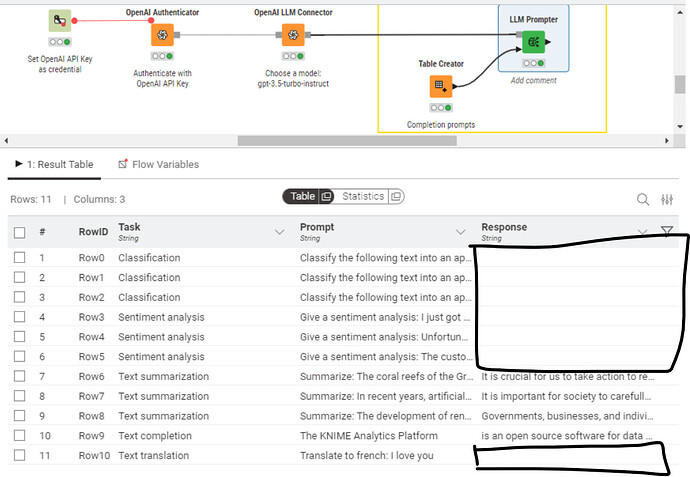Switch to Table view

(x=303, y=196)
